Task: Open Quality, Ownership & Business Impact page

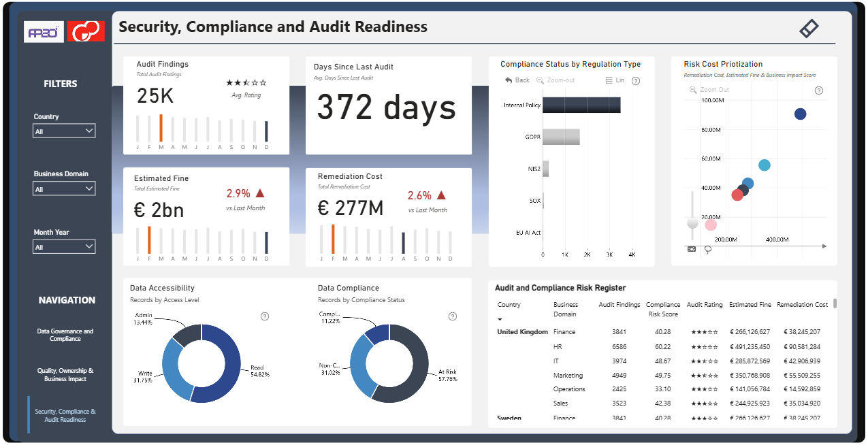Action: 65,375
